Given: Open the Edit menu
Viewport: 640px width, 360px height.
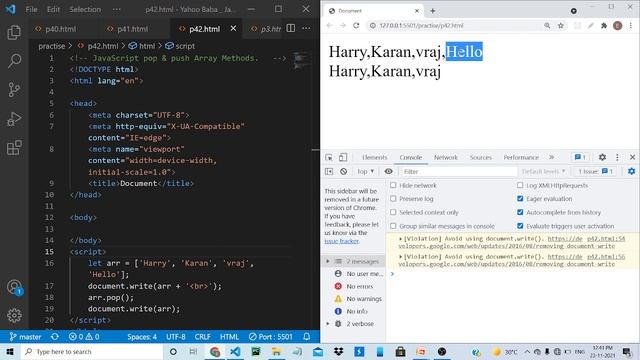Looking at the screenshot, I should 53,9.
